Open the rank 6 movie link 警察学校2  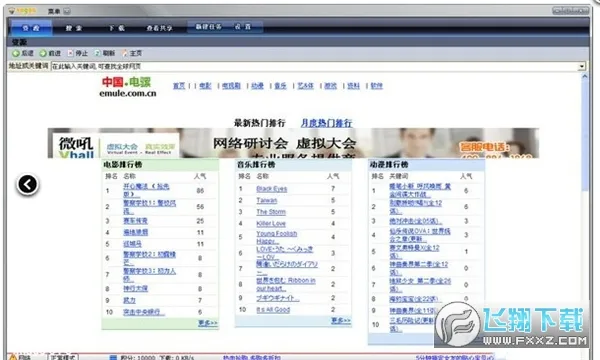click(149, 258)
